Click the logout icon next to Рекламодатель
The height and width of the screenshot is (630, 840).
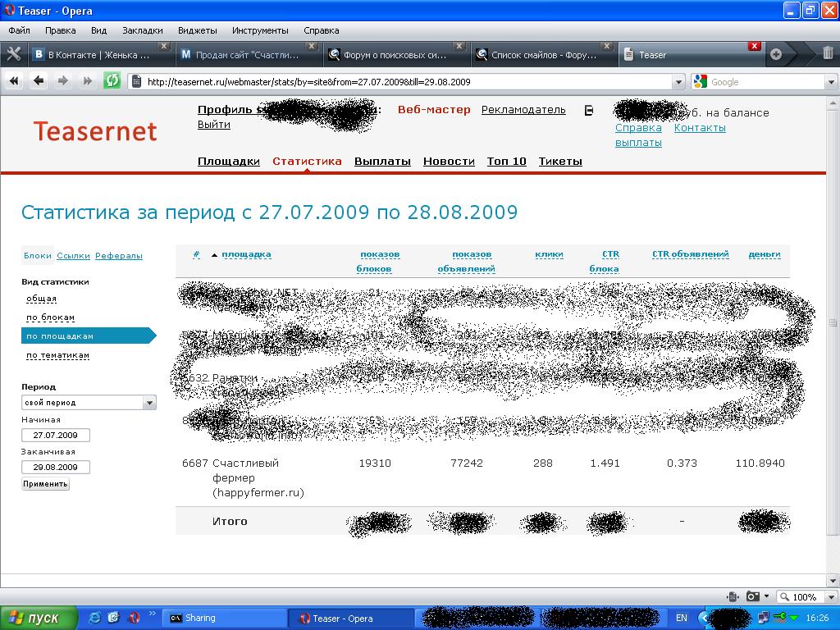pos(589,111)
